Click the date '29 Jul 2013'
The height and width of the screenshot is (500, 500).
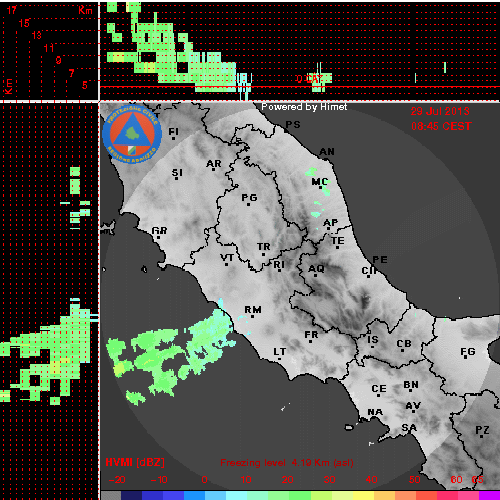[440, 111]
